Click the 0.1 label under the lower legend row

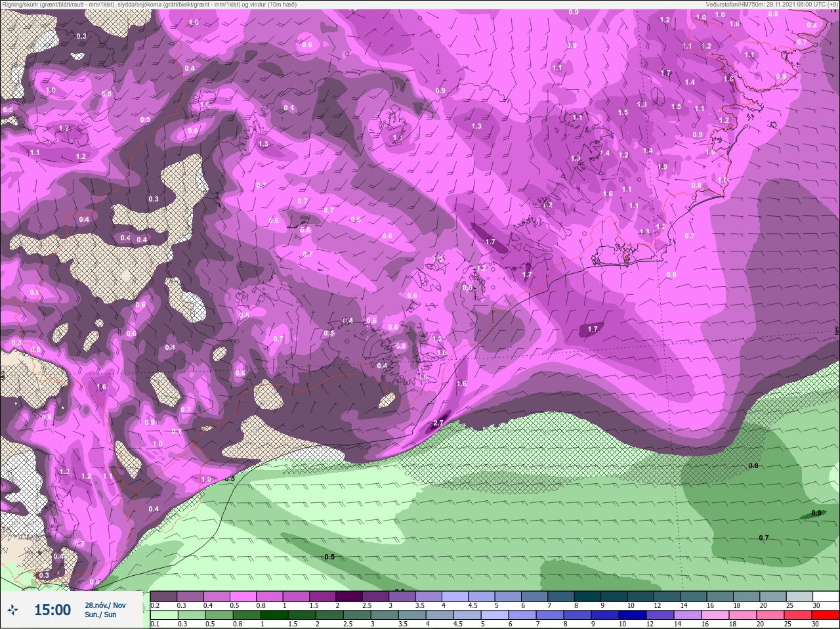tap(156, 623)
